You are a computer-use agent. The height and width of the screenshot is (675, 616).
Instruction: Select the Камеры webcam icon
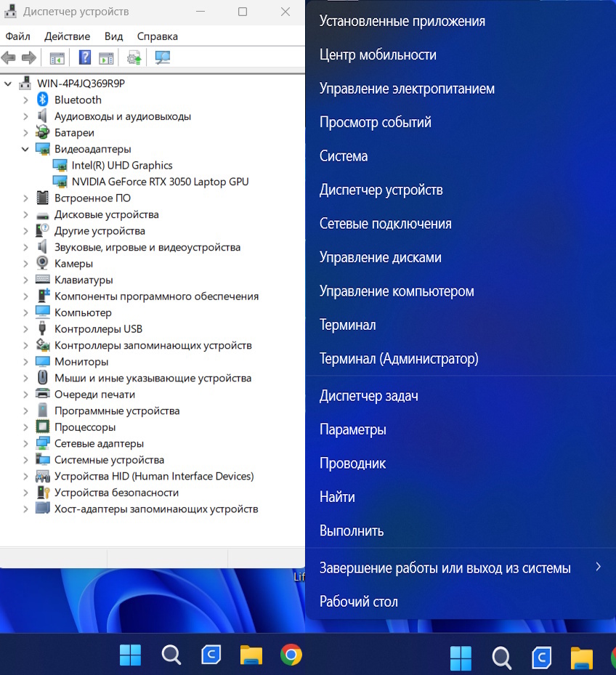click(x=42, y=263)
